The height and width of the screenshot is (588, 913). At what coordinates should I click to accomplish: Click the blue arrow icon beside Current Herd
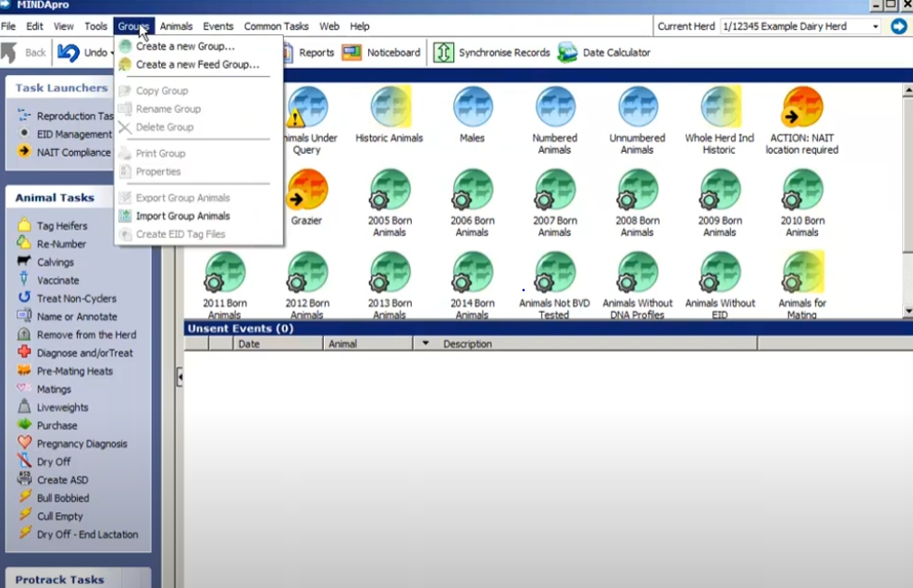click(899, 26)
